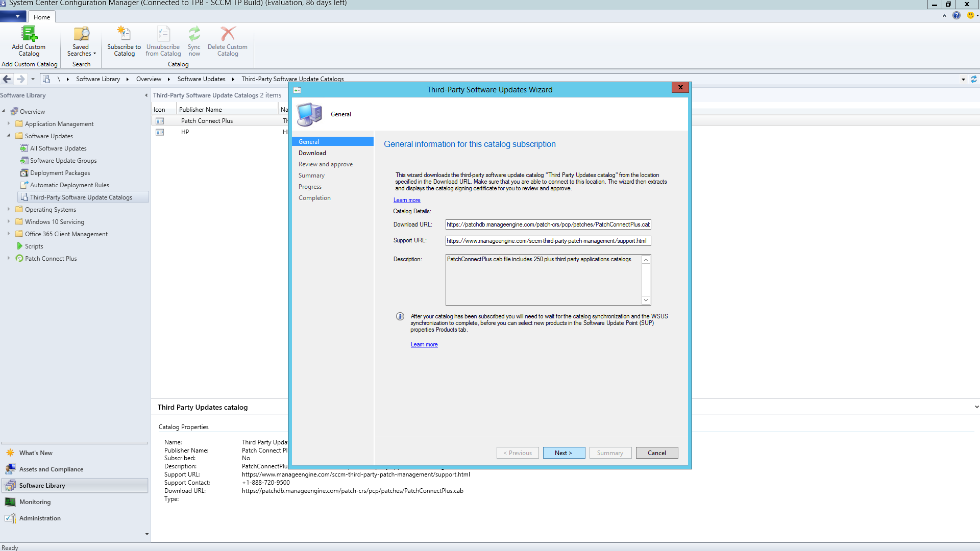The image size is (980, 551).
Task: Click the Add Custom Catalog icon
Action: pos(29,35)
